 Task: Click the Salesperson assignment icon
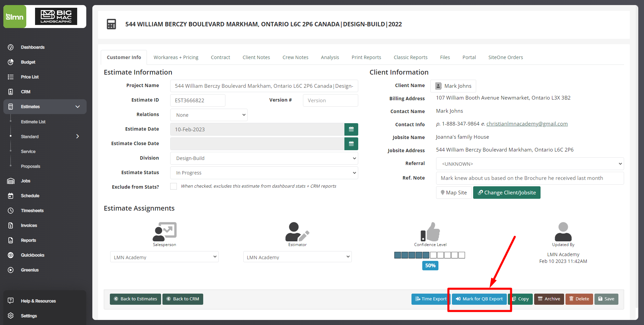point(164,231)
